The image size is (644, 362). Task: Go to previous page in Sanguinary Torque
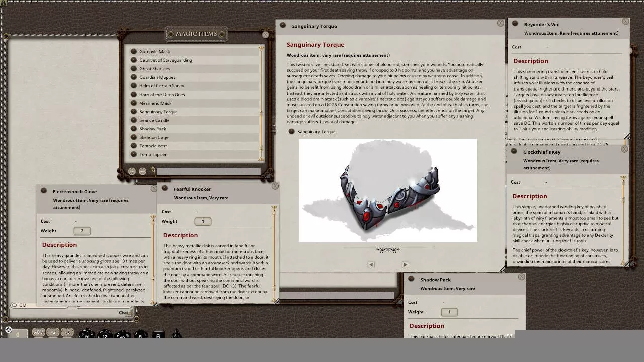click(371, 264)
